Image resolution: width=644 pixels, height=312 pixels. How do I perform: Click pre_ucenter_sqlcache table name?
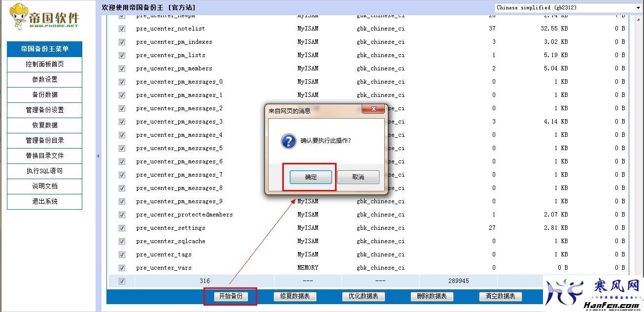pyautogui.click(x=170, y=242)
